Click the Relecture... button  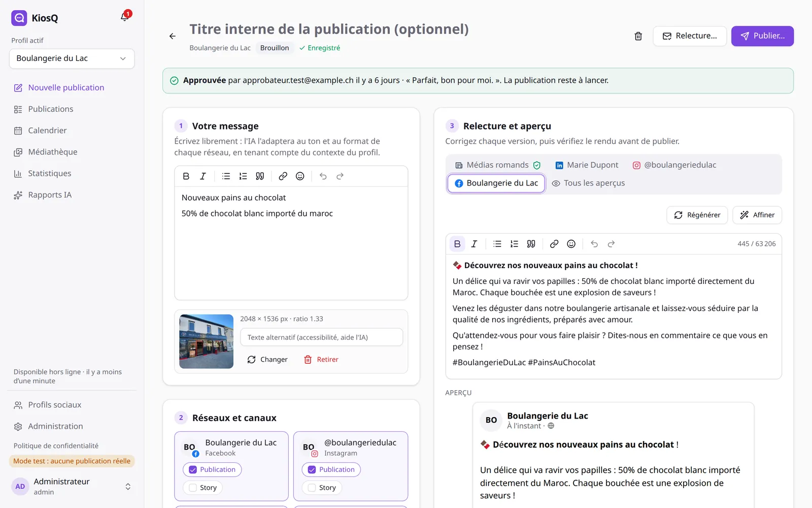coord(690,36)
